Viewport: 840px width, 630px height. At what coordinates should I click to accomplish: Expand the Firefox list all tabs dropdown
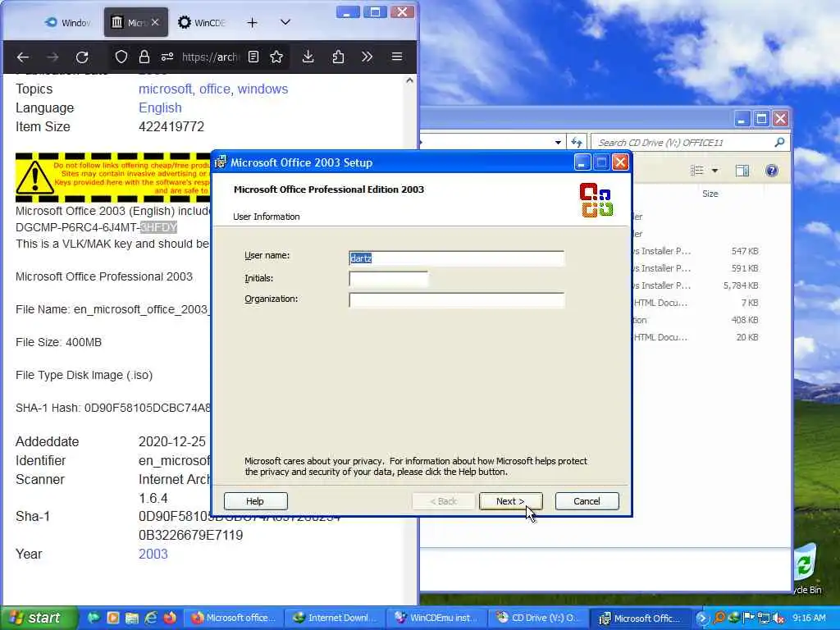[285, 22]
